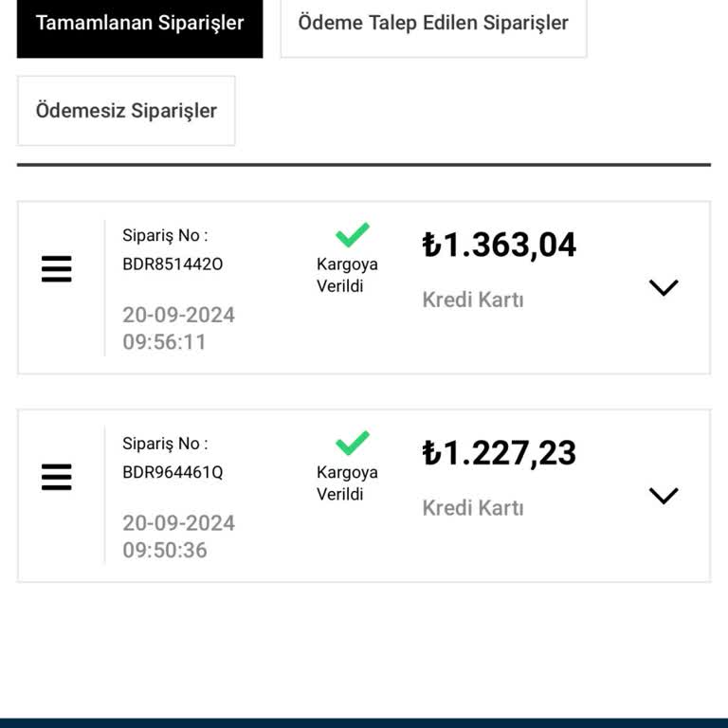
Task: Click the 09:56:11 order timestamp
Action: 164,342
